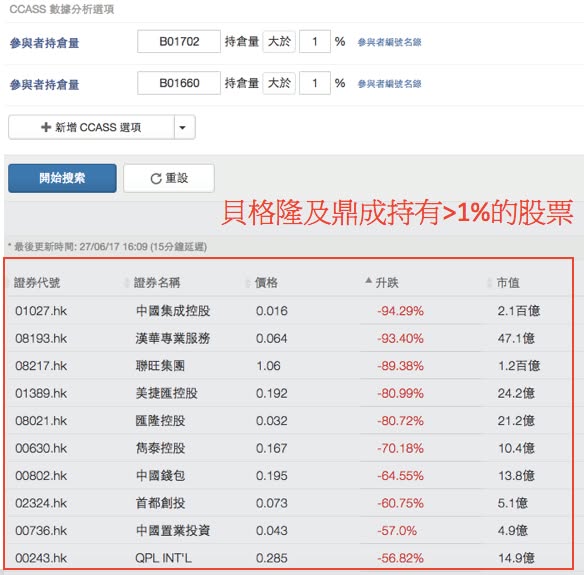Screen dimensions: 584x575
Task: Click the market cap 47.1億
Action: (516, 338)
